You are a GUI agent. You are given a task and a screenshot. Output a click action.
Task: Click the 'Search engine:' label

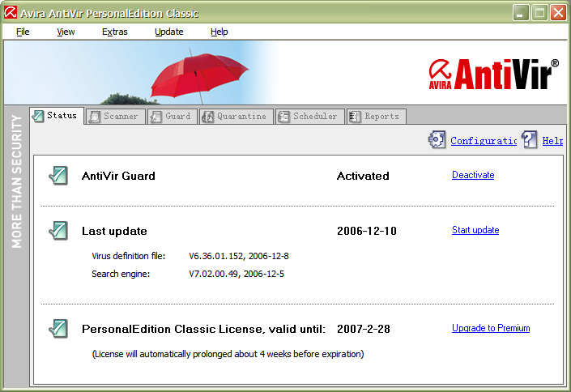(x=121, y=274)
